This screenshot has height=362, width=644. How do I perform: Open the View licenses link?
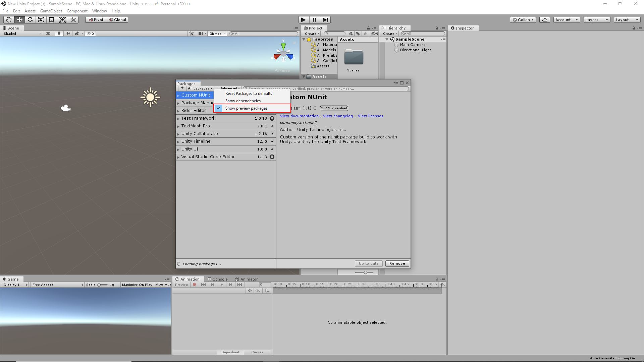pyautogui.click(x=370, y=116)
